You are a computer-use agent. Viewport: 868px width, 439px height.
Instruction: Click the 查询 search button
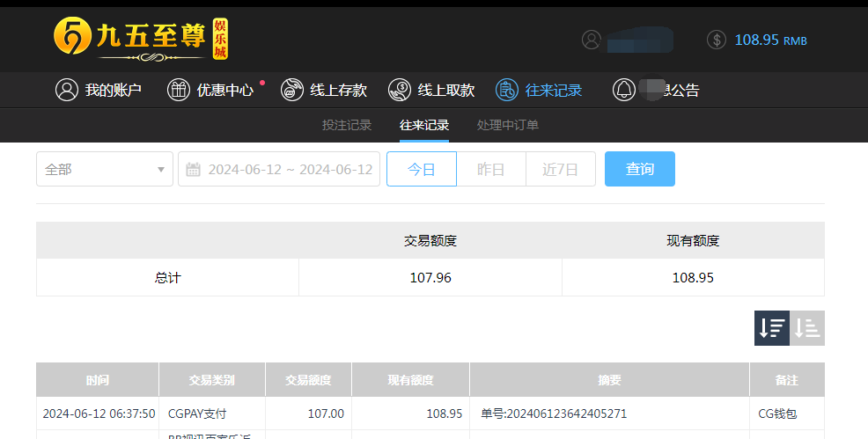tap(640, 169)
